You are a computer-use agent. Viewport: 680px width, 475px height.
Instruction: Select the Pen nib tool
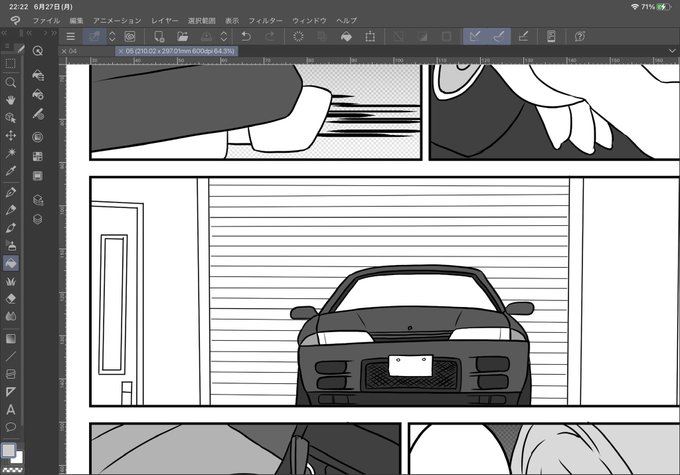pyautogui.click(x=10, y=192)
